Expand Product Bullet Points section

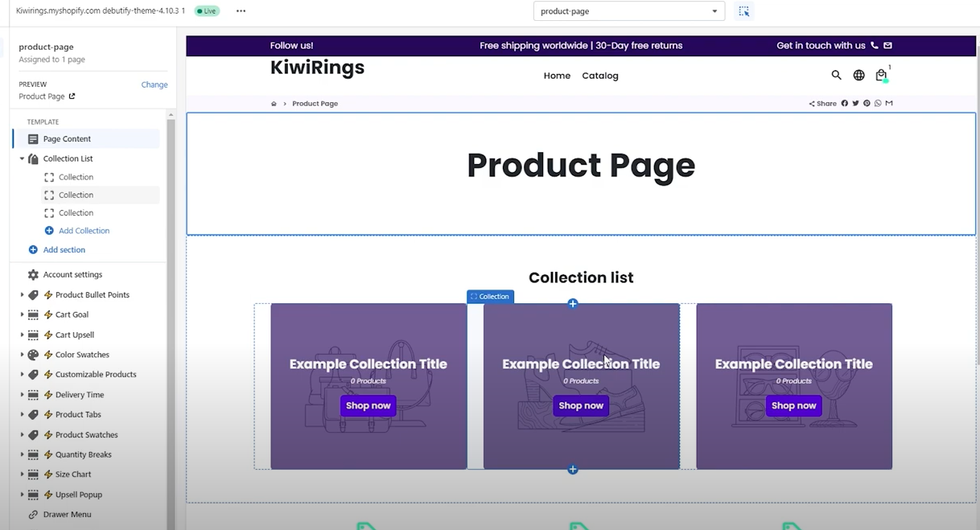coord(22,295)
